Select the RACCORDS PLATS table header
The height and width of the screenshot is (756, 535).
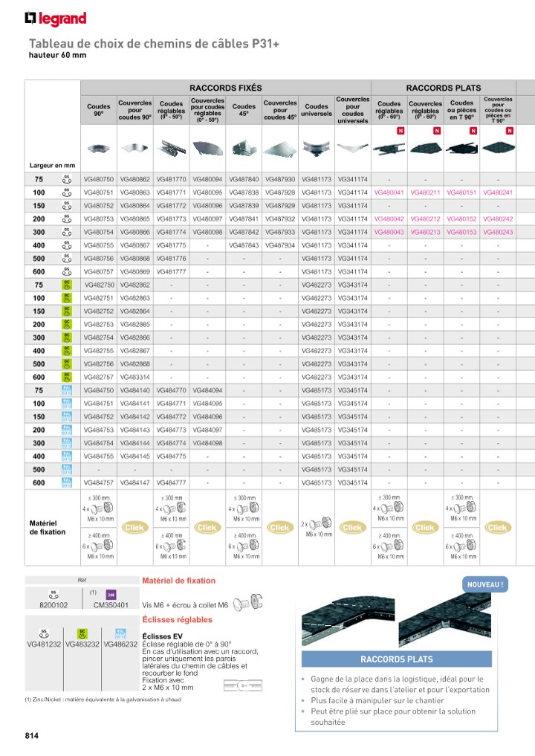(444, 88)
